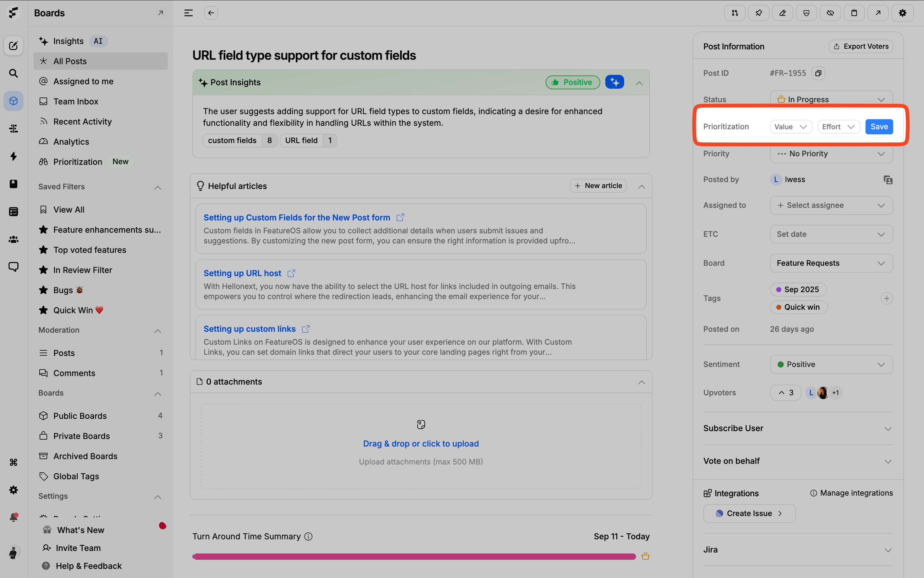Toggle the sidebar collapse icon
Screen dimensions: 924x578
point(188,13)
